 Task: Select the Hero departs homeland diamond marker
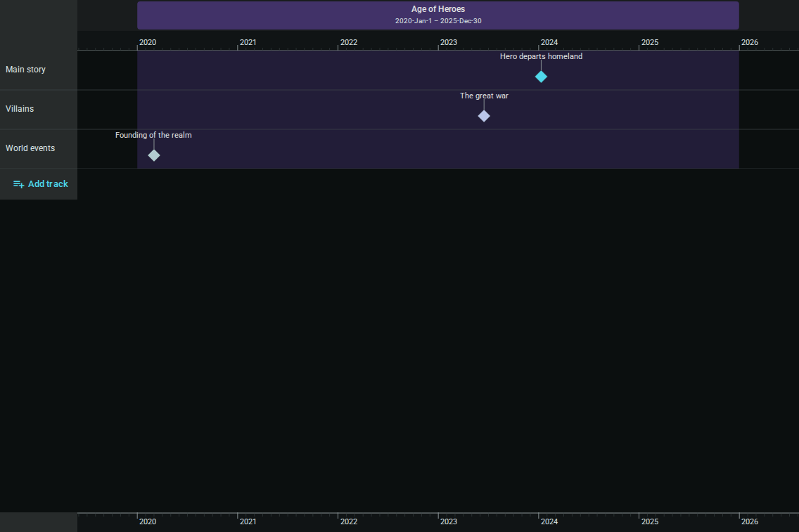(541, 77)
